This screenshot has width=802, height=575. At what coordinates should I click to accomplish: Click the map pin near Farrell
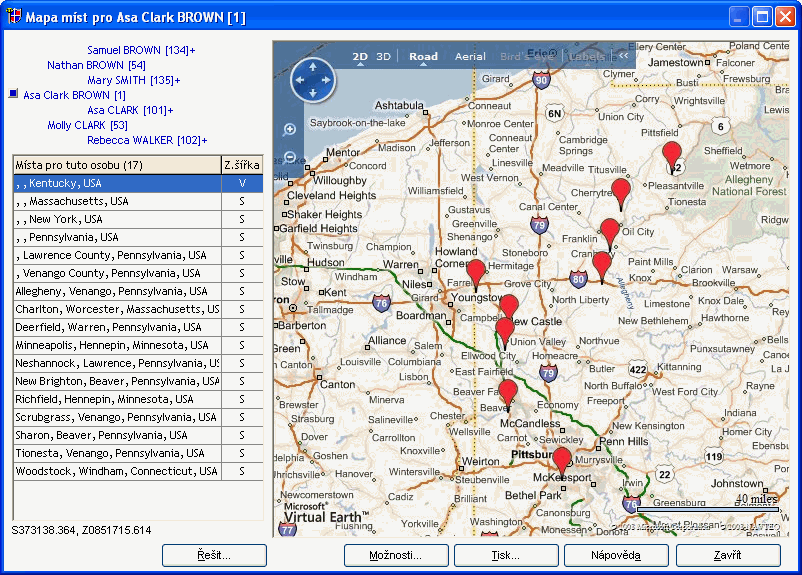point(476,272)
